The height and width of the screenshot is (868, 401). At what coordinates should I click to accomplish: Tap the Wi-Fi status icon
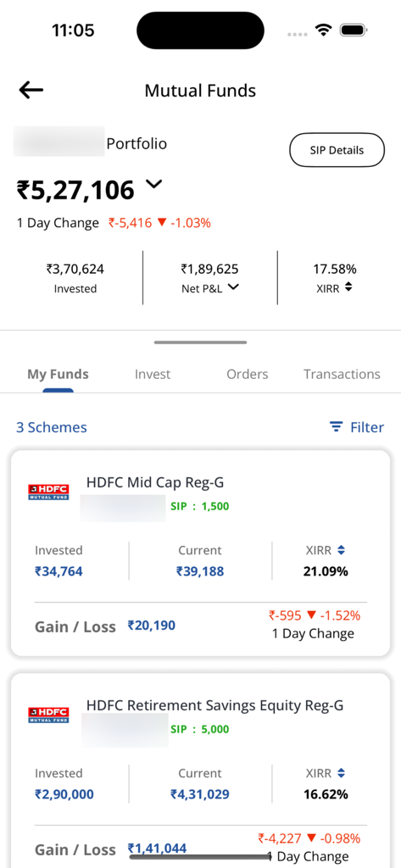click(x=322, y=30)
